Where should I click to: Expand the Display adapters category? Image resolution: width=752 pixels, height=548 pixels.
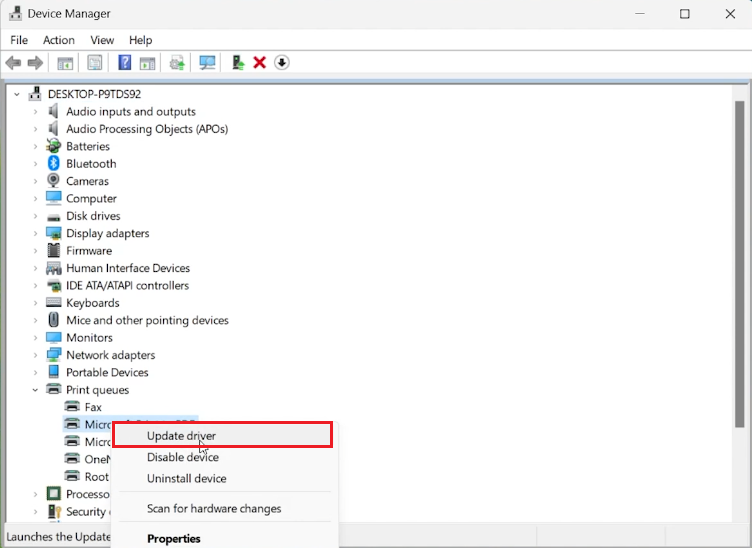(x=36, y=234)
